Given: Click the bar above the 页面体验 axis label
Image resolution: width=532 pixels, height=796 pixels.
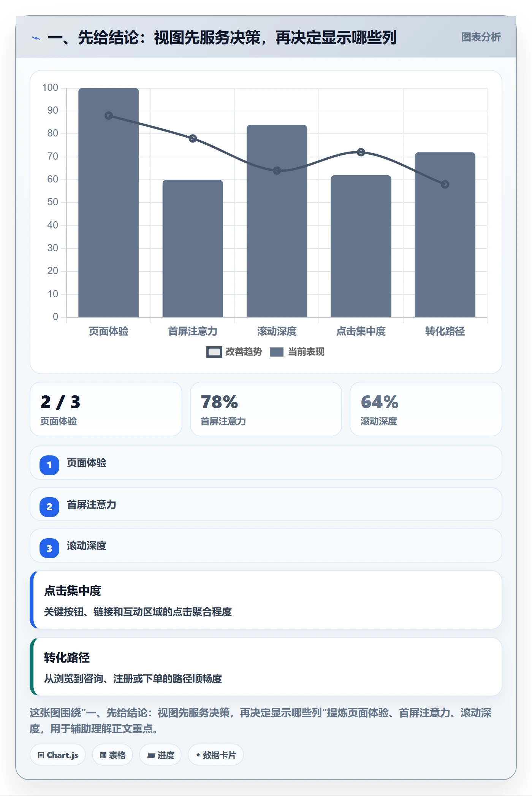Looking at the screenshot, I should pos(109,203).
